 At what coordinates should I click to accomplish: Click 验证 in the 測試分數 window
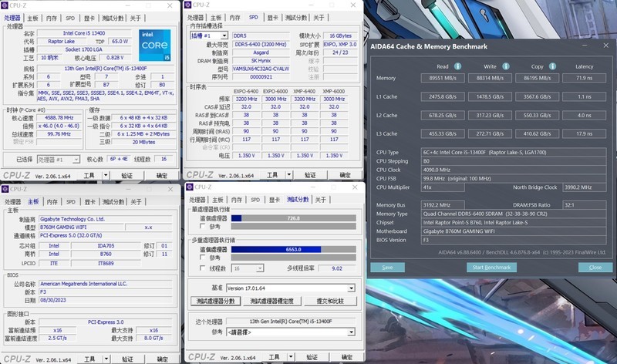pyautogui.click(x=312, y=357)
